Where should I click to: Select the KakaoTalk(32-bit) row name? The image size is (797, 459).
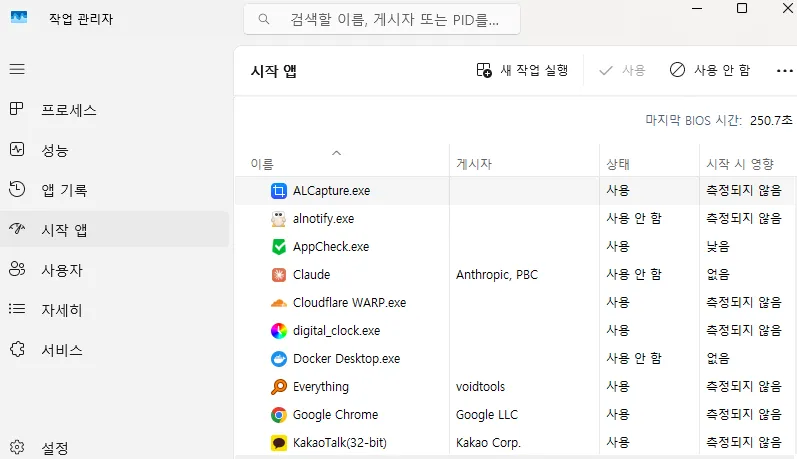340,443
